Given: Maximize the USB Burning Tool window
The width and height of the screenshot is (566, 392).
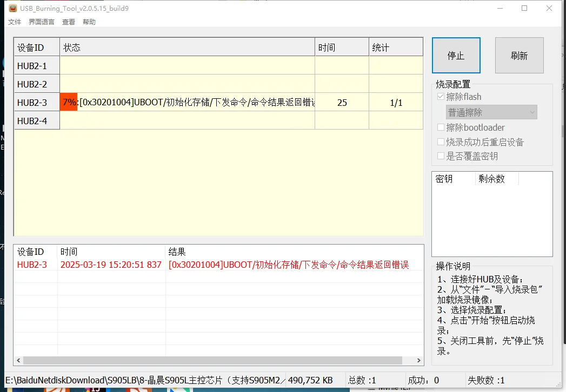Looking at the screenshot, I should (x=524, y=8).
